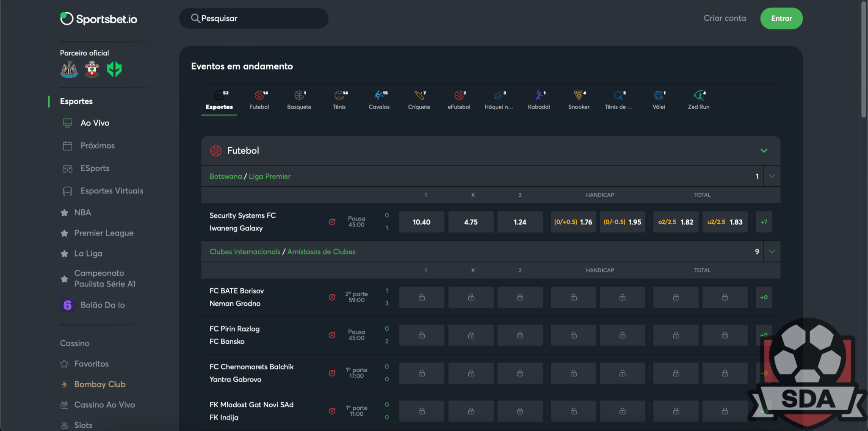Select total o2/2.5 at 1.82
868x431 pixels.
pyautogui.click(x=676, y=222)
